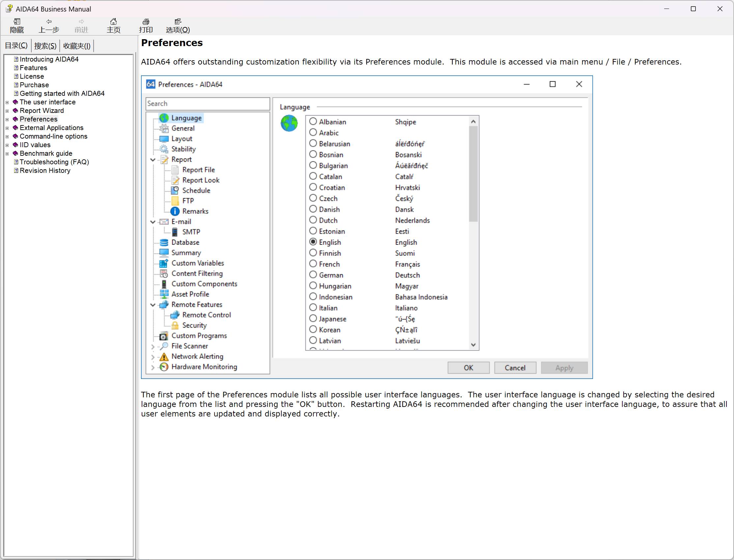Expand the IID values node

tap(7, 145)
